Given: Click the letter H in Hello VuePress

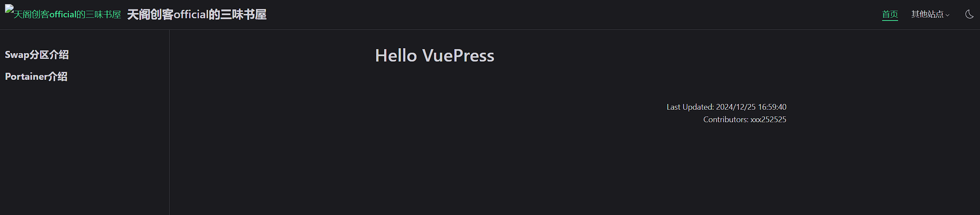Looking at the screenshot, I should [x=381, y=56].
